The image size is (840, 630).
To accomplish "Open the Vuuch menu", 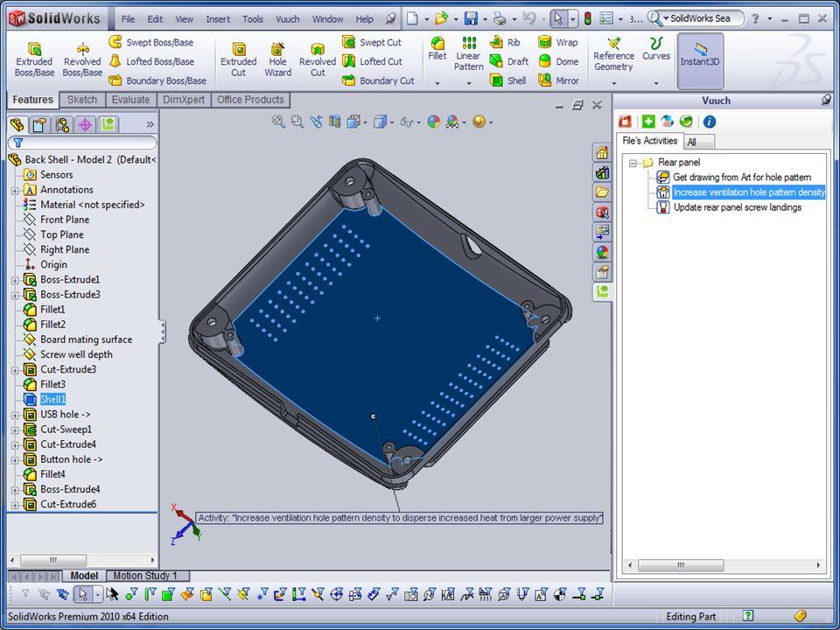I will tap(288, 19).
